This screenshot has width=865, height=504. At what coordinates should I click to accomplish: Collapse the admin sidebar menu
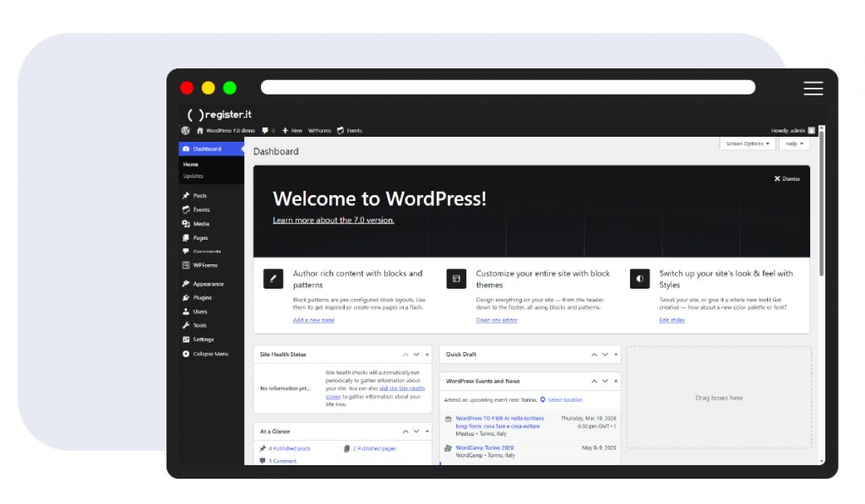(x=209, y=354)
